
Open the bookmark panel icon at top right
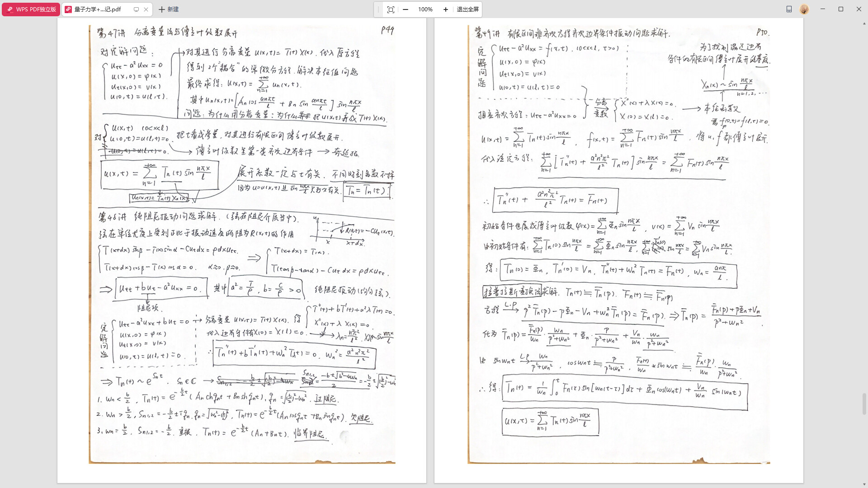(789, 9)
